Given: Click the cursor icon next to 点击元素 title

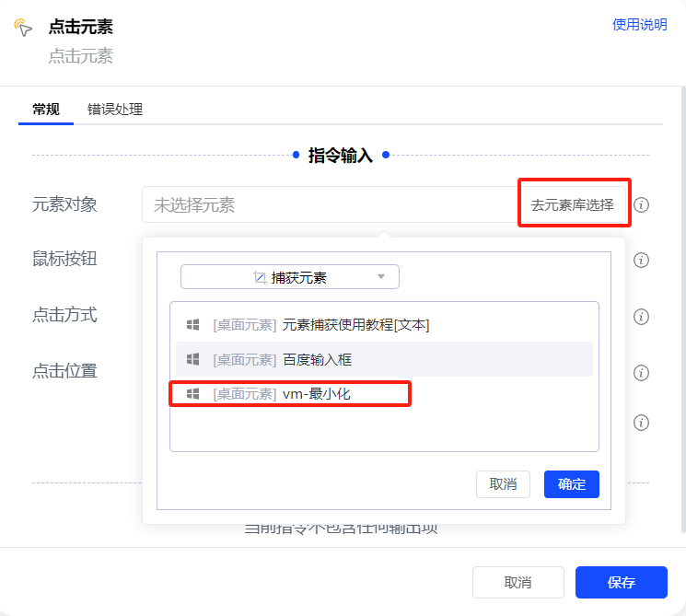Looking at the screenshot, I should (x=23, y=28).
